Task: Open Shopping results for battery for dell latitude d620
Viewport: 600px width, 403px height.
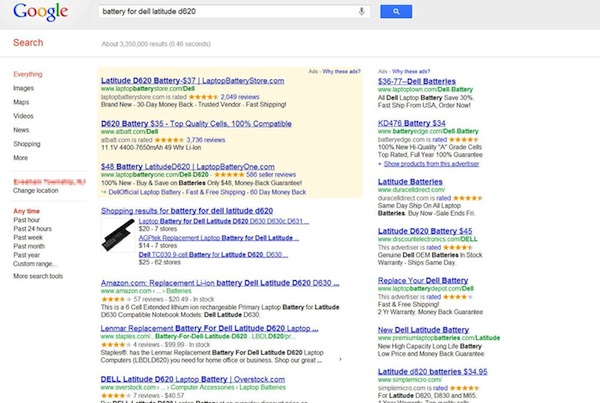Action: coord(187,211)
